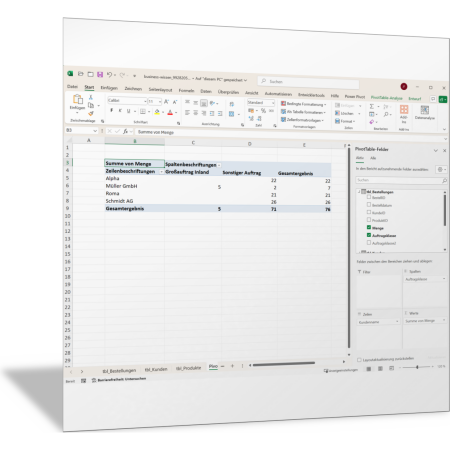Toggle italic K formatting

pos(120,111)
